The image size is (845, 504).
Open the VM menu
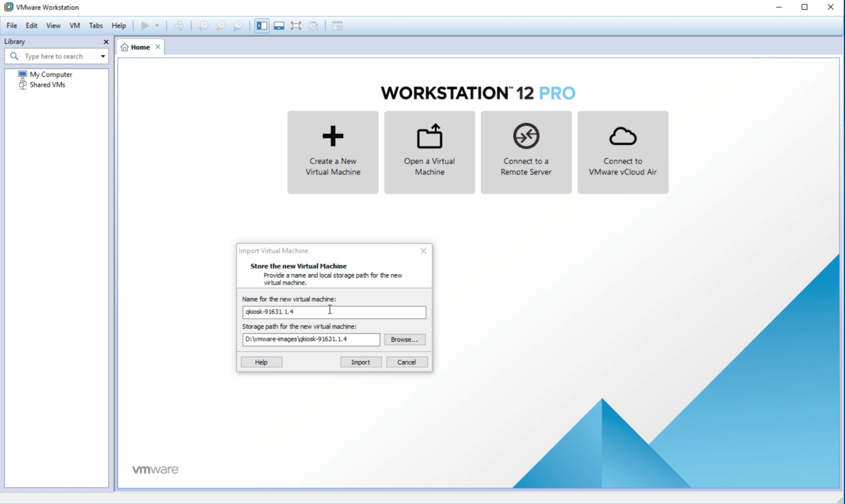tap(74, 25)
